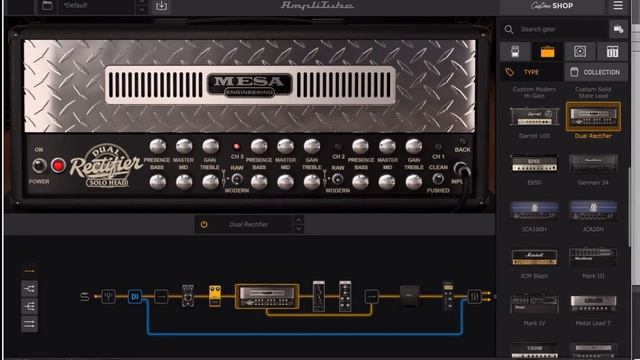The width and height of the screenshot is (640, 360).
Task: Click the CH 3 Presence knob
Action: pyautogui.click(x=158, y=146)
